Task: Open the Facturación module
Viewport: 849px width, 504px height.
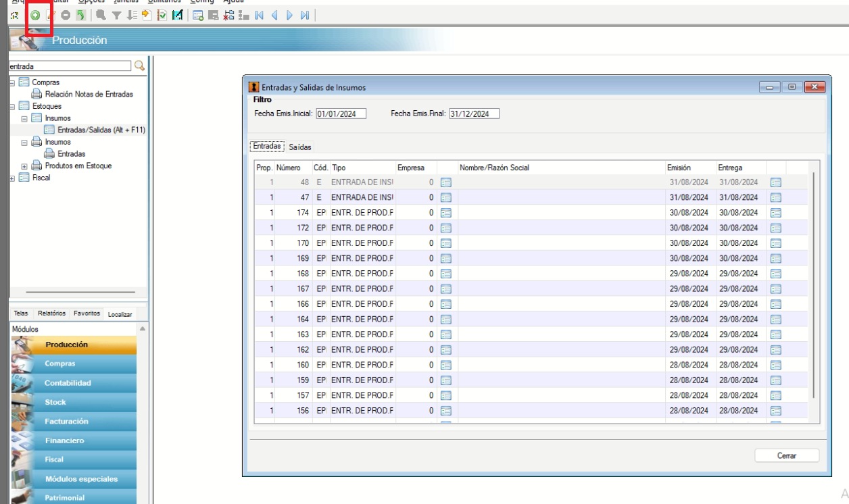Action: (74, 421)
